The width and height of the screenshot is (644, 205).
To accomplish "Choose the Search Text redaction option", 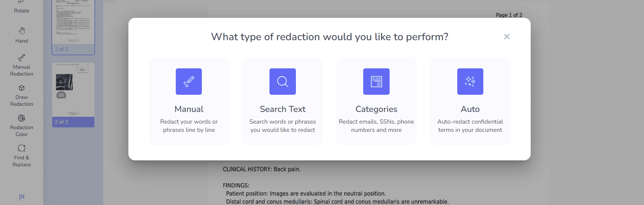I will (282, 101).
